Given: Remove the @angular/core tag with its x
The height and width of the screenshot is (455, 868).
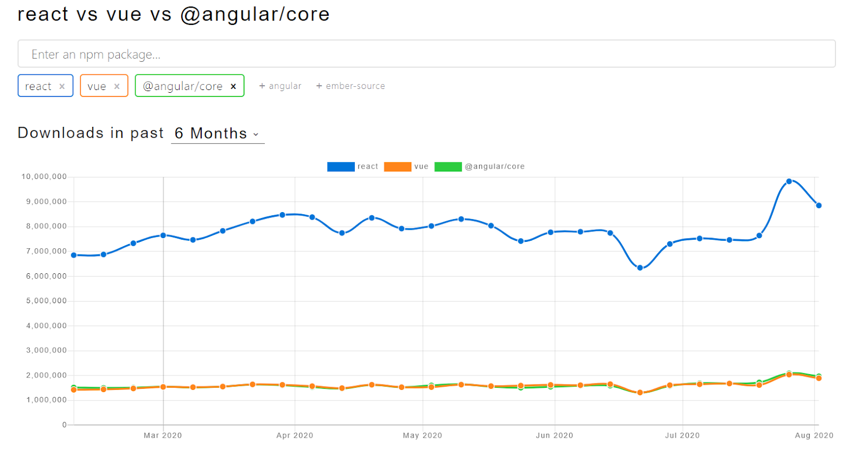Looking at the screenshot, I should pos(233,86).
